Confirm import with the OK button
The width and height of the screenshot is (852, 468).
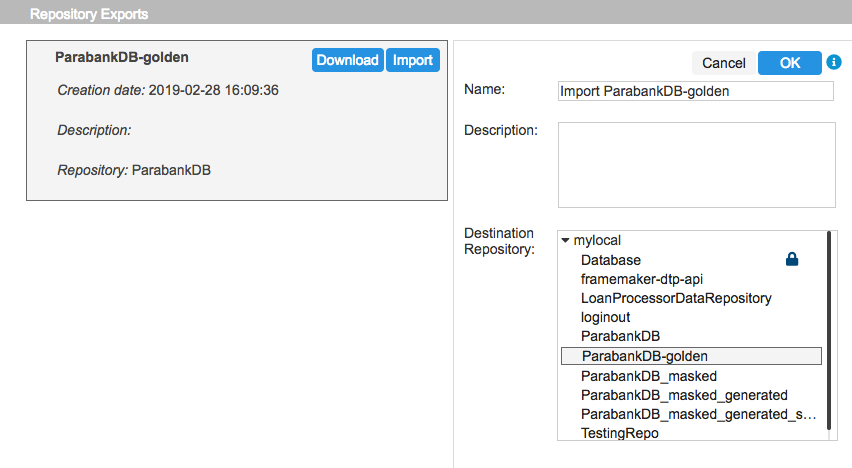pyautogui.click(x=790, y=63)
